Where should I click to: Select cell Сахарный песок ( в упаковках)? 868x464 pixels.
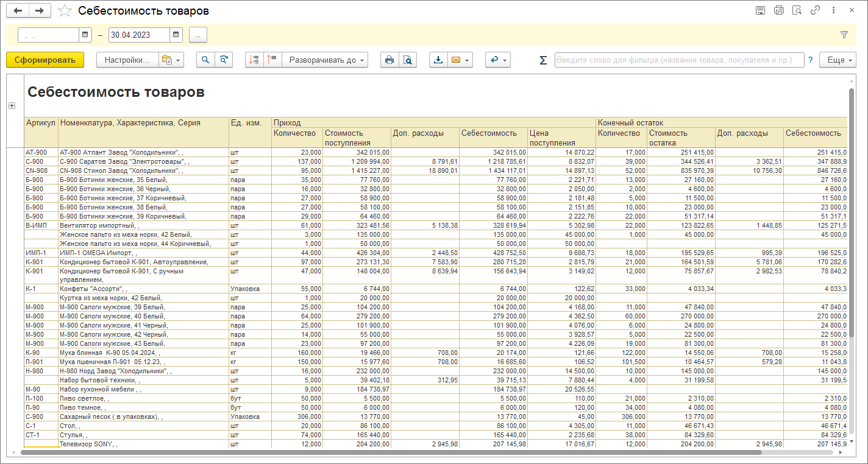click(x=143, y=417)
